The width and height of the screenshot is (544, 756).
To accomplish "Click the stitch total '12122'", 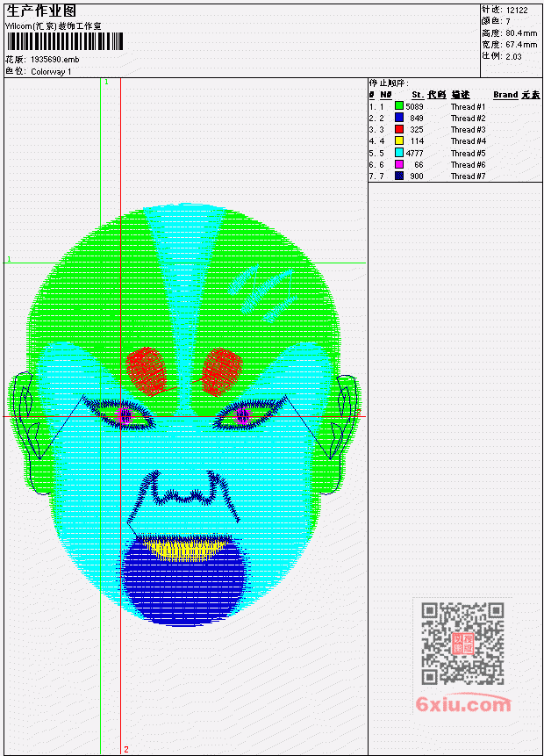I will (517, 10).
